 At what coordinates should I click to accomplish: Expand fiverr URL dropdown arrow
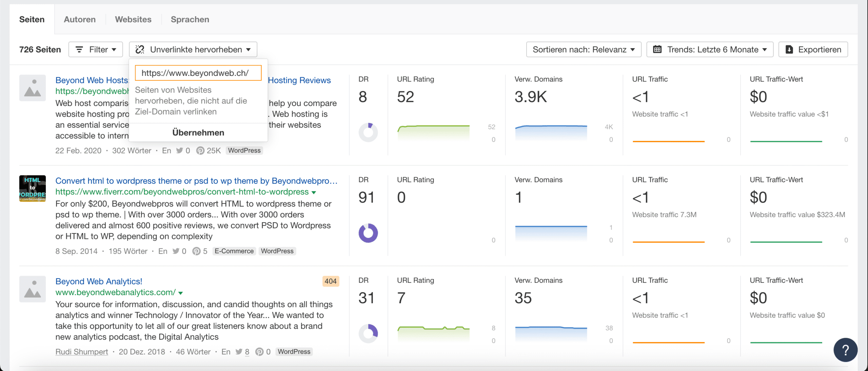coord(314,192)
